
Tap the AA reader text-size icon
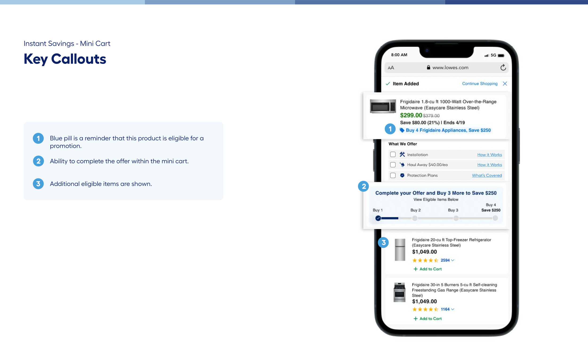[391, 68]
